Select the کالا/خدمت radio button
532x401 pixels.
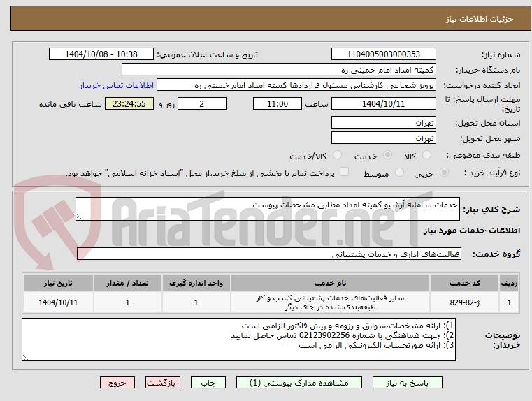(x=337, y=155)
